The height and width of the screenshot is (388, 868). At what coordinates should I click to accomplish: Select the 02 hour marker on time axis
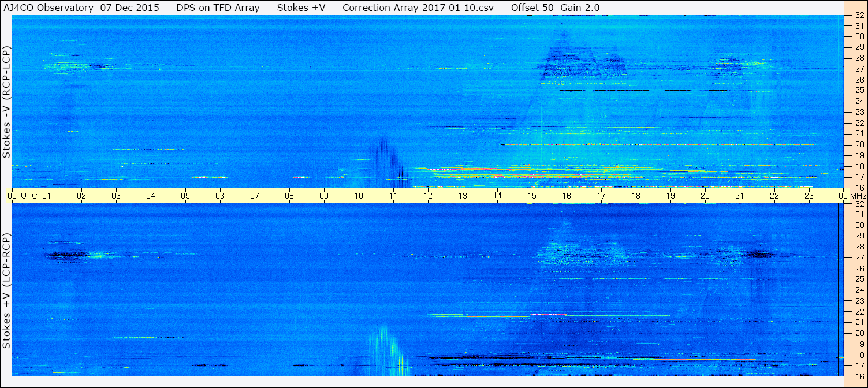(x=81, y=196)
